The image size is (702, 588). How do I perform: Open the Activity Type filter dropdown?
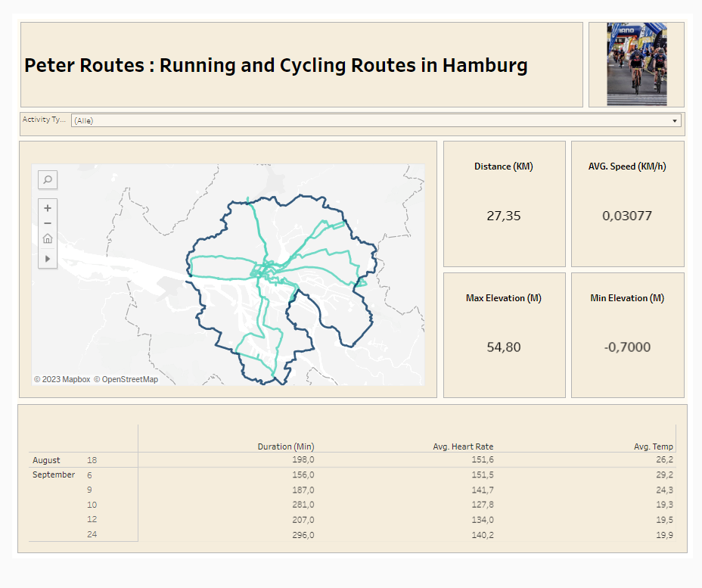pyautogui.click(x=375, y=120)
